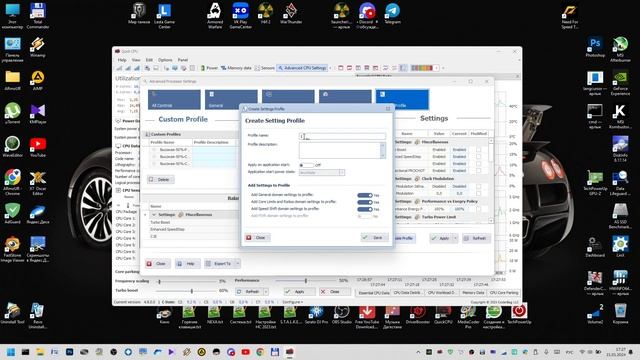Toggle Add Speed Shift domain settings switch
Screen dimensions: 640x360
[x=364, y=209]
